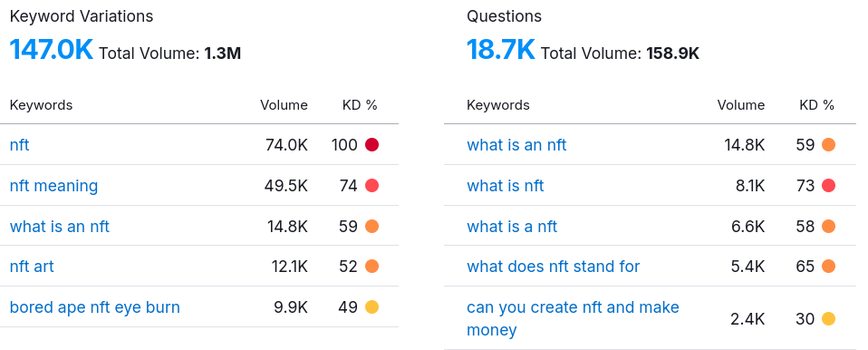
Task: Click Volume column header in Keyword Variations table
Action: coord(284,105)
